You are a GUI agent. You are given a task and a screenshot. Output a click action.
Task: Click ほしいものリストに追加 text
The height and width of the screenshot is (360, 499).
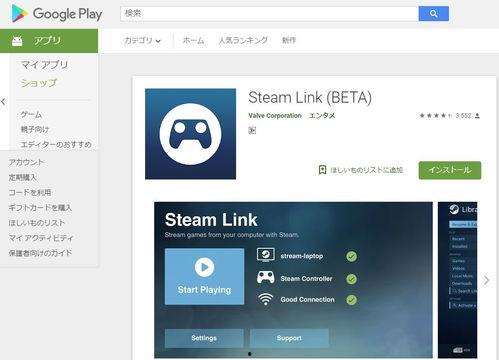[x=366, y=170]
